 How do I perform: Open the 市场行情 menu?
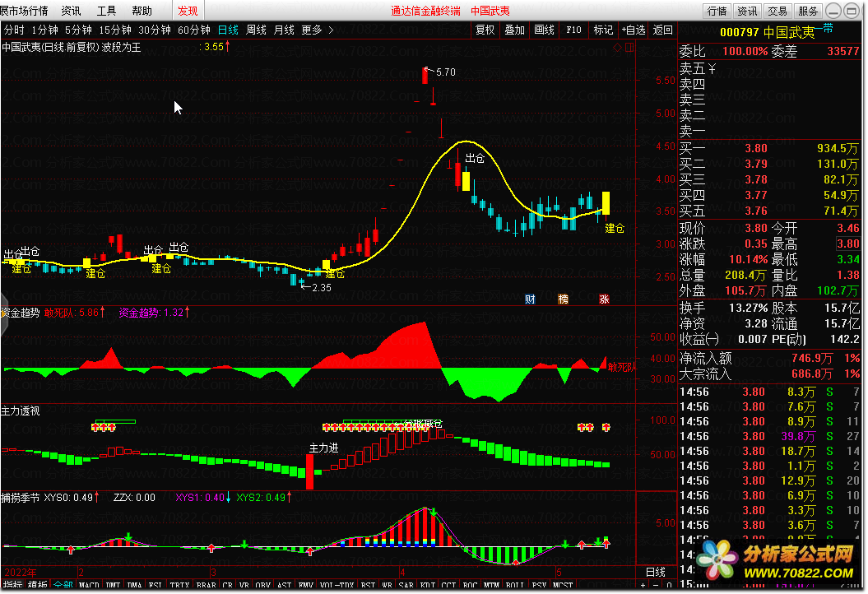tap(24, 11)
